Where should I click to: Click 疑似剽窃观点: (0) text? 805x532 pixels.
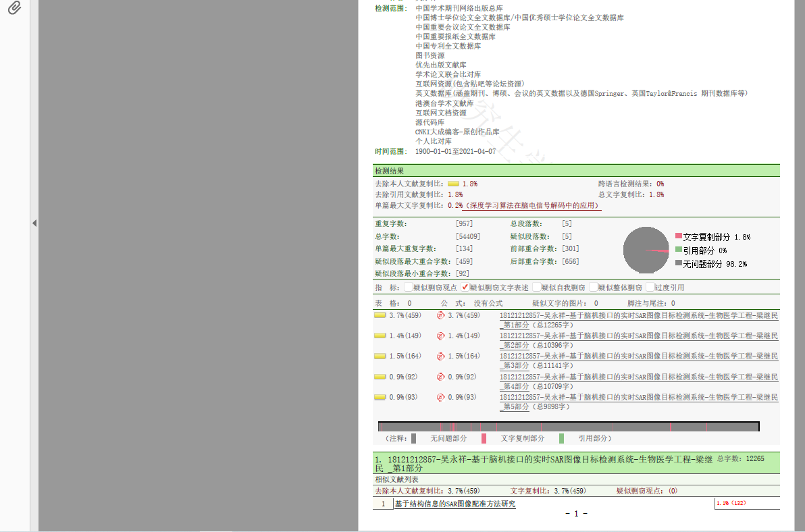click(x=647, y=491)
